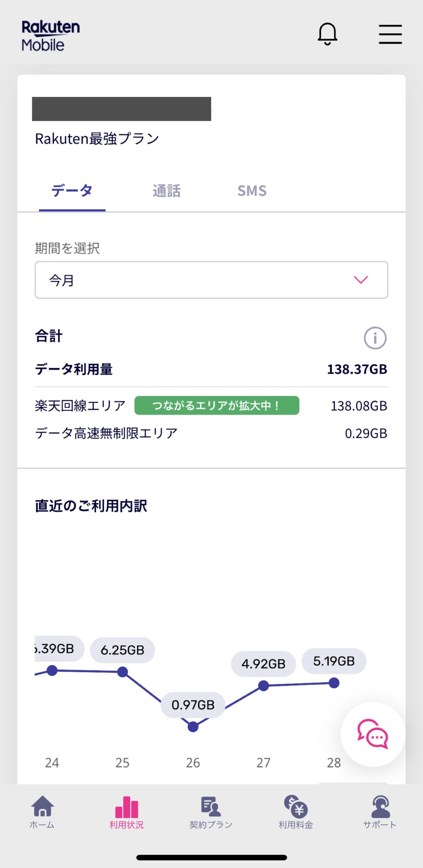Select the day 28 chart point
The image size is (423, 868).
(x=334, y=683)
